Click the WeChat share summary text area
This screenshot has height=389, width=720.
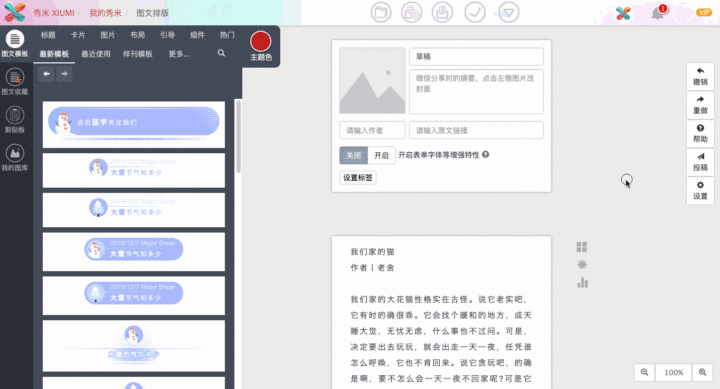tap(476, 91)
